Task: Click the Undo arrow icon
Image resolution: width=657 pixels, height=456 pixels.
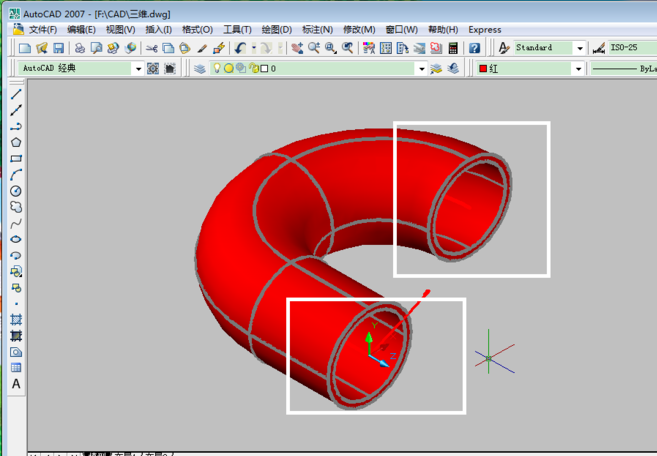Action: tap(241, 48)
